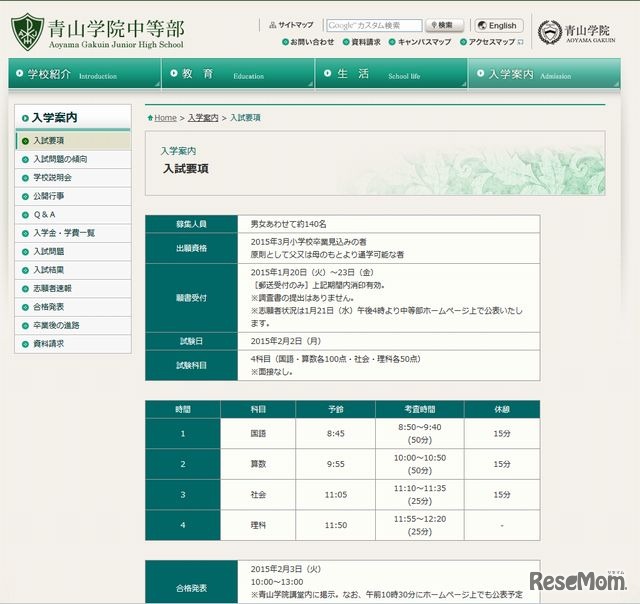Switch to English site version
640x604 pixels.
click(x=499, y=25)
